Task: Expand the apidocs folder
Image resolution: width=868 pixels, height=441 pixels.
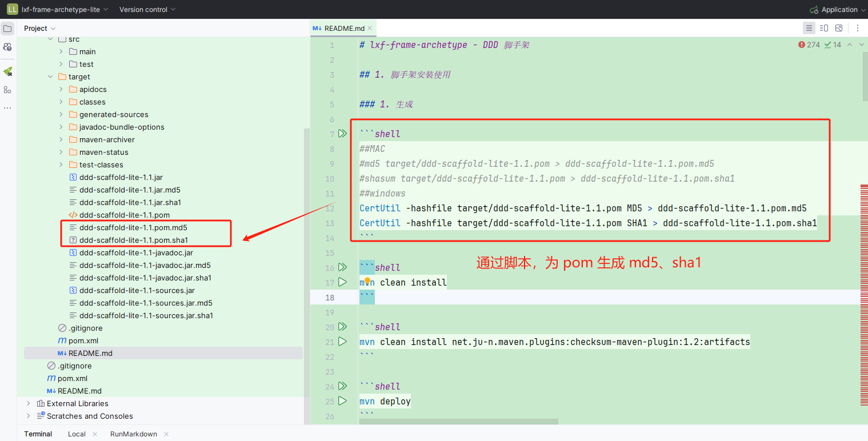Action: pos(61,89)
